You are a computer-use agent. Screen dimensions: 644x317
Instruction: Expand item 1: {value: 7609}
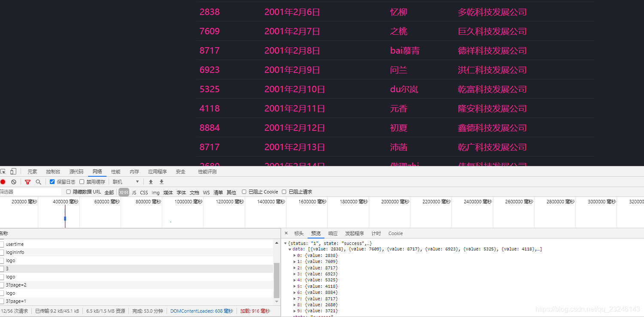[295, 262]
